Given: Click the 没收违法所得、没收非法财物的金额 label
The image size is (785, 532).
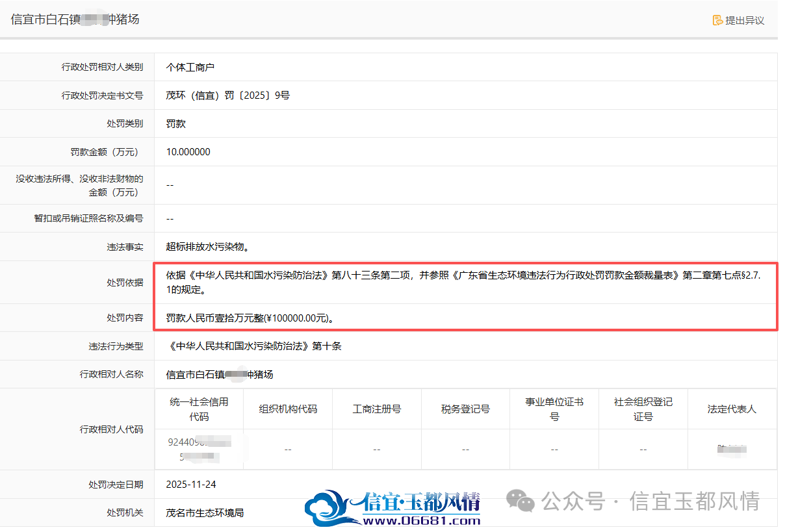Looking at the screenshot, I should pos(79,185).
